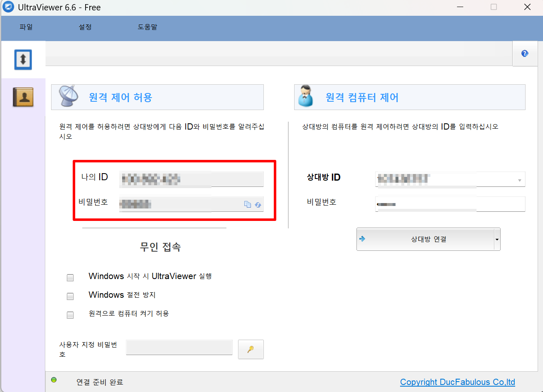Click the custom password input field
The width and height of the screenshot is (543, 392).
(x=179, y=347)
